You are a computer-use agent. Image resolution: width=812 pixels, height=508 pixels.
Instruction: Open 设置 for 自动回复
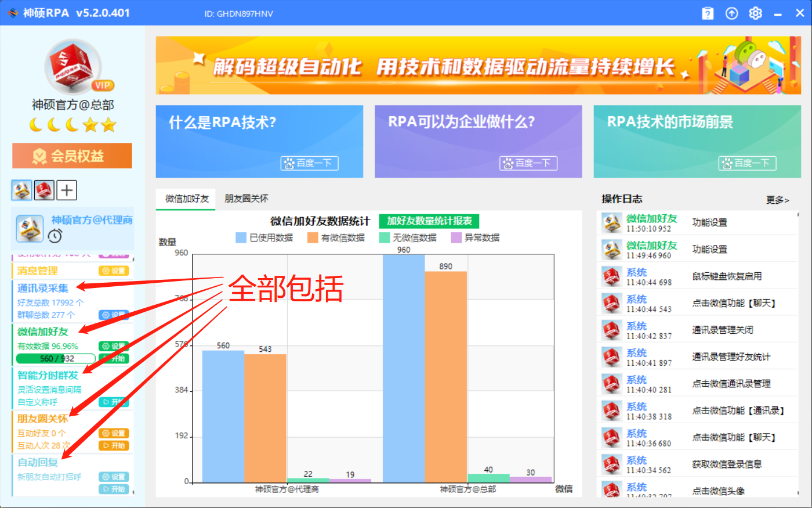[114, 477]
